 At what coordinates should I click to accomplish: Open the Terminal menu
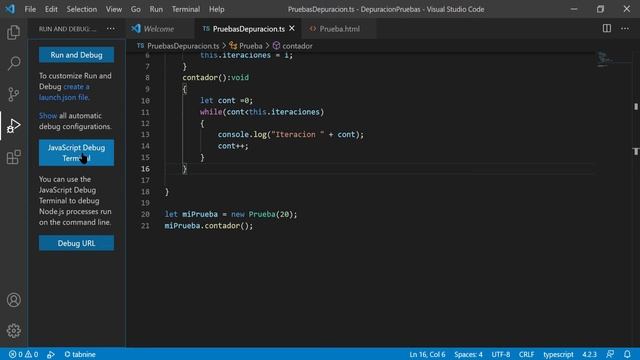pos(186,9)
